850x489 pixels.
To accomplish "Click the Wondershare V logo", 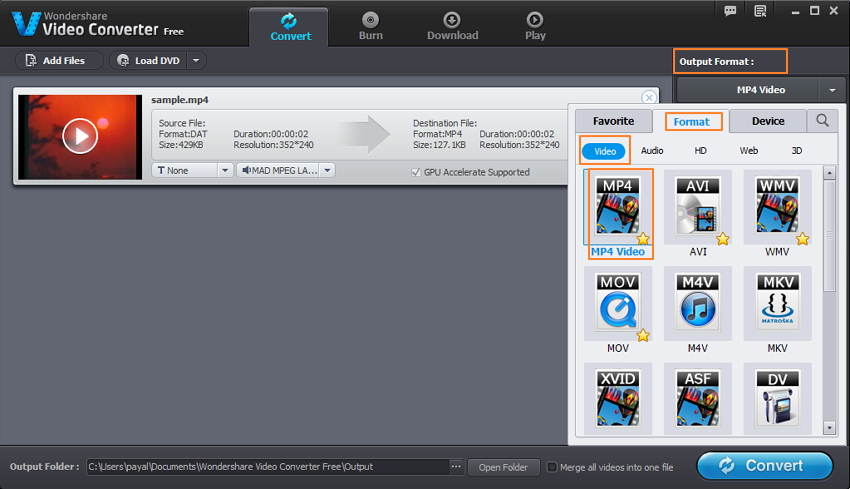I will tap(25, 23).
